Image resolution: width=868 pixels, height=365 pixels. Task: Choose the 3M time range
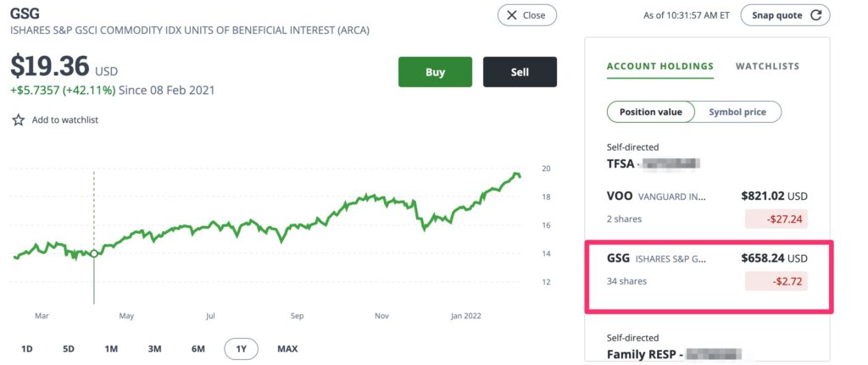click(154, 349)
